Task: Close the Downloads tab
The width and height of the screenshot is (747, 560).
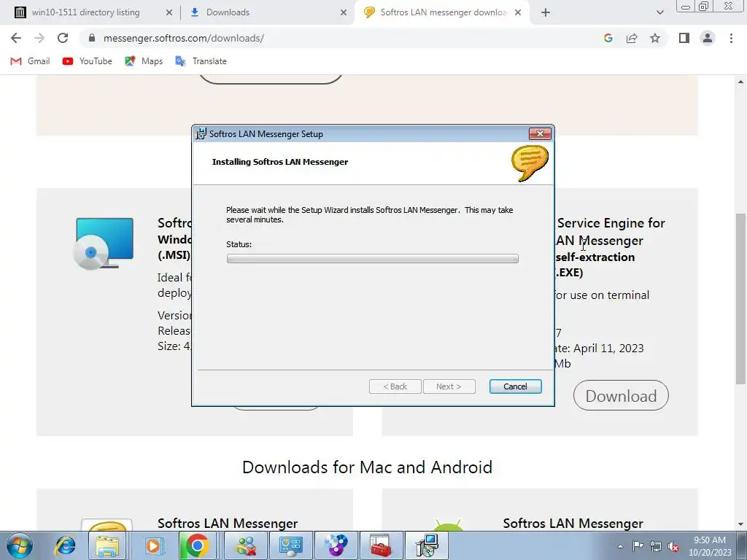Action: [343, 13]
